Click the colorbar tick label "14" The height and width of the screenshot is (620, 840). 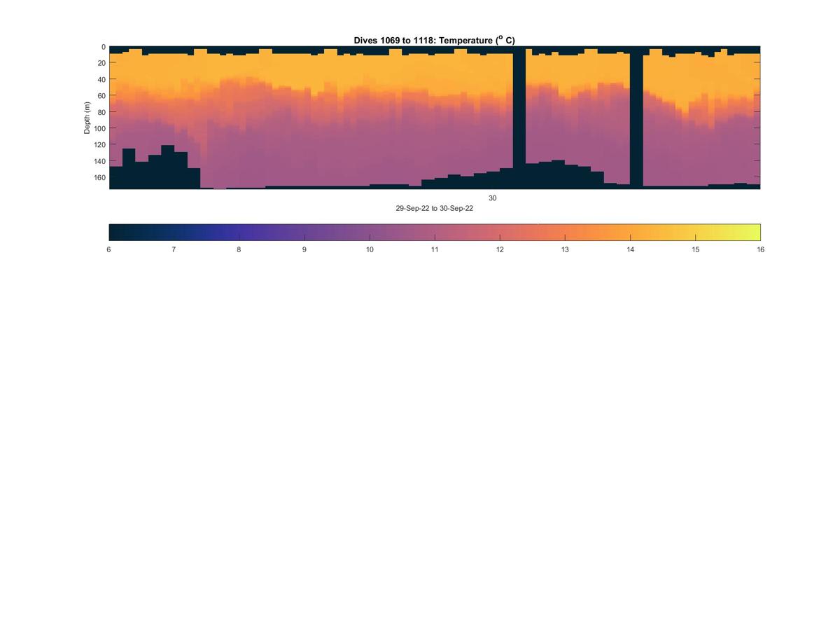[630, 249]
